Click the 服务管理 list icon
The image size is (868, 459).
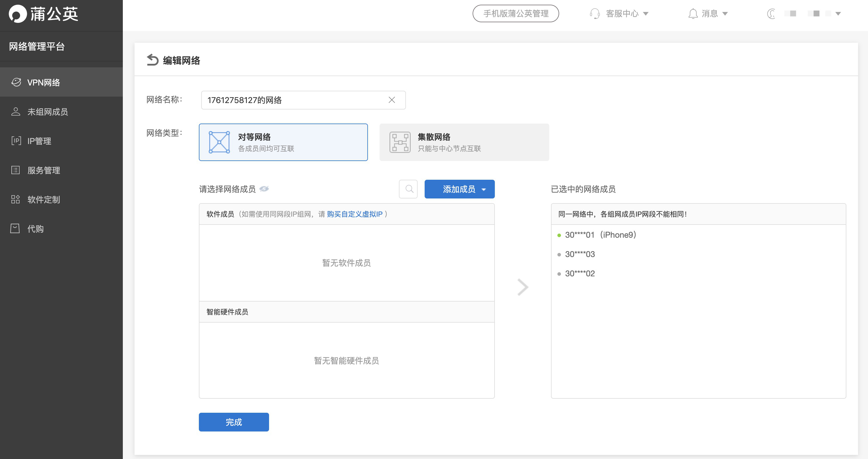coord(15,170)
